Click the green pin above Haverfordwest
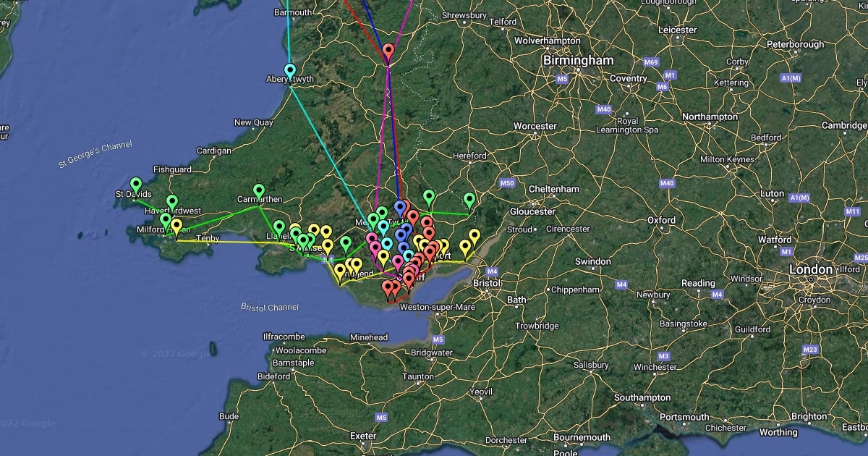The height and width of the screenshot is (456, 868). click(x=172, y=203)
